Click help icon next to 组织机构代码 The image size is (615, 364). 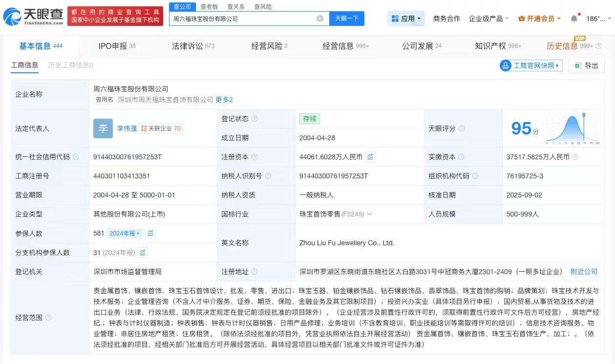[x=475, y=176]
